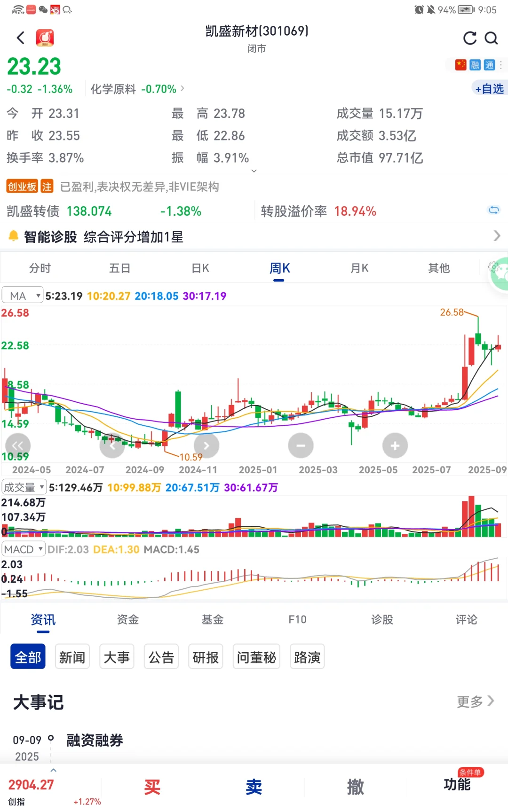Expand the index bar up arrow
The height and width of the screenshot is (812, 508).
tap(54, 770)
